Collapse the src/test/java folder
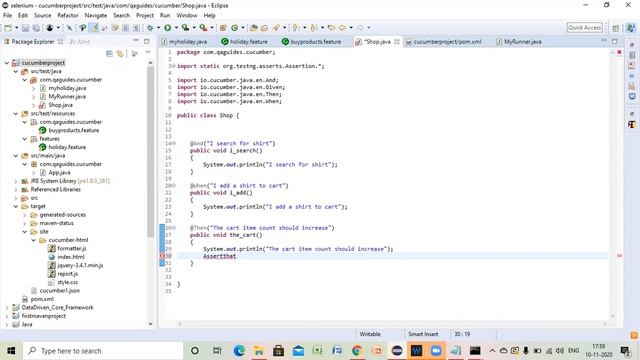The width and height of the screenshot is (640, 360). click(x=16, y=71)
